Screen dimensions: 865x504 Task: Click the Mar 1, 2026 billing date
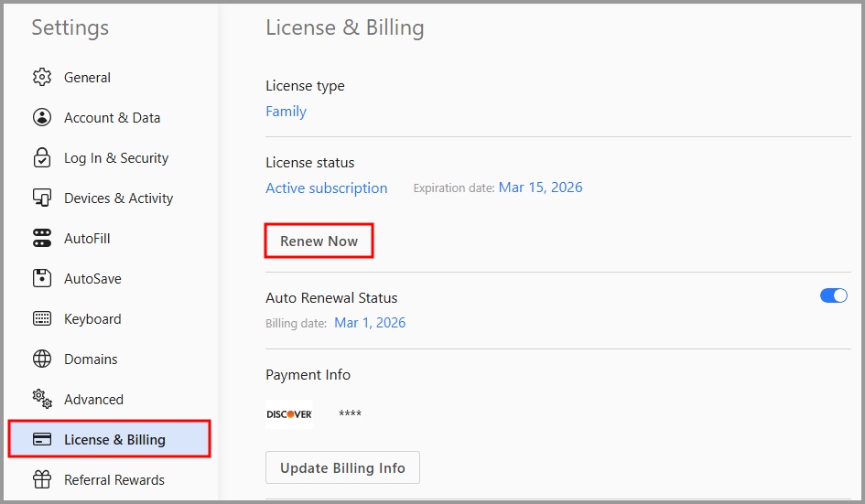click(370, 323)
